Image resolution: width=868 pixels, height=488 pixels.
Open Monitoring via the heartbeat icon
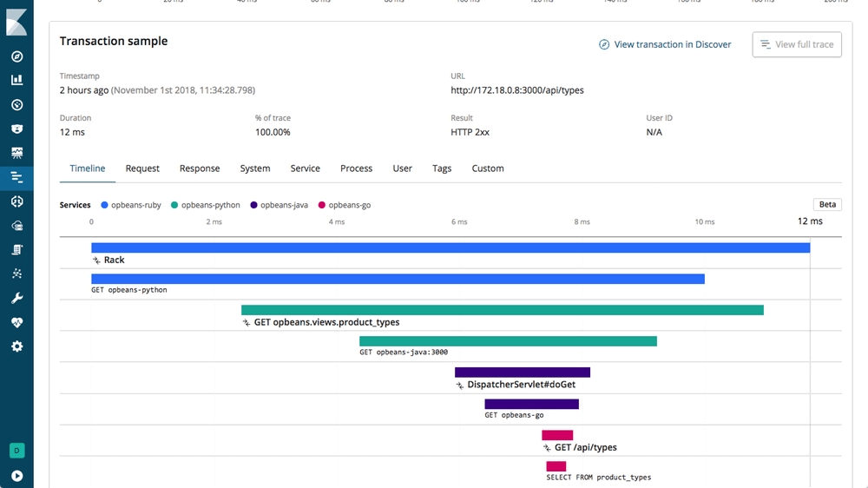16,322
